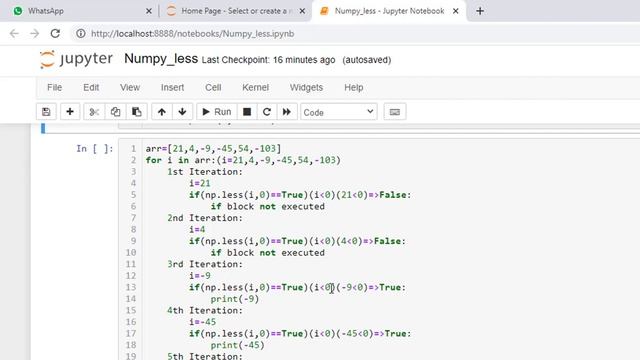The height and width of the screenshot is (360, 640).
Task: Interrupt the kernel with stop icon
Action: click(247, 112)
